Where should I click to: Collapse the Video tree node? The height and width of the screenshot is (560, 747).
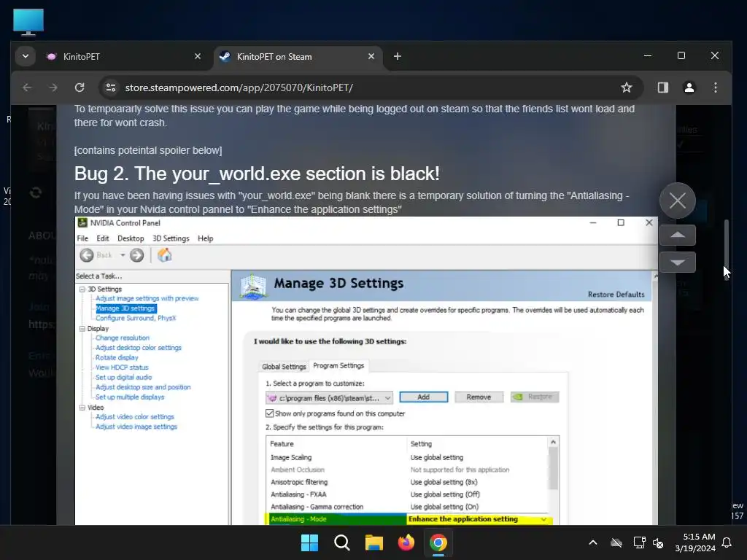coord(82,408)
